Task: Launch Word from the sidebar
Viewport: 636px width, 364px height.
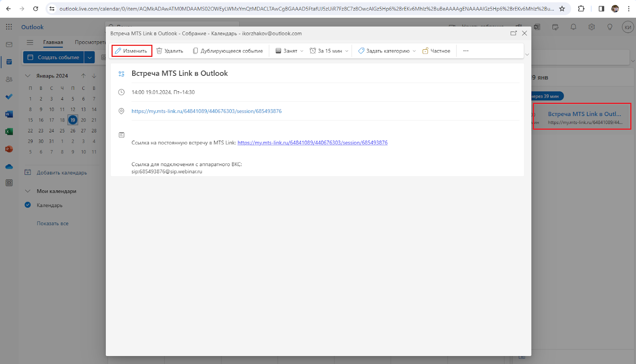Action: [x=9, y=114]
